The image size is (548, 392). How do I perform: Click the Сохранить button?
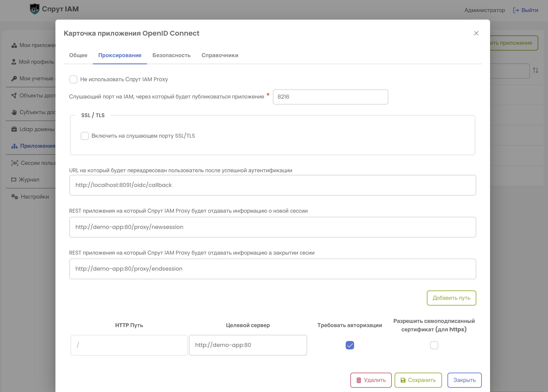(418, 380)
